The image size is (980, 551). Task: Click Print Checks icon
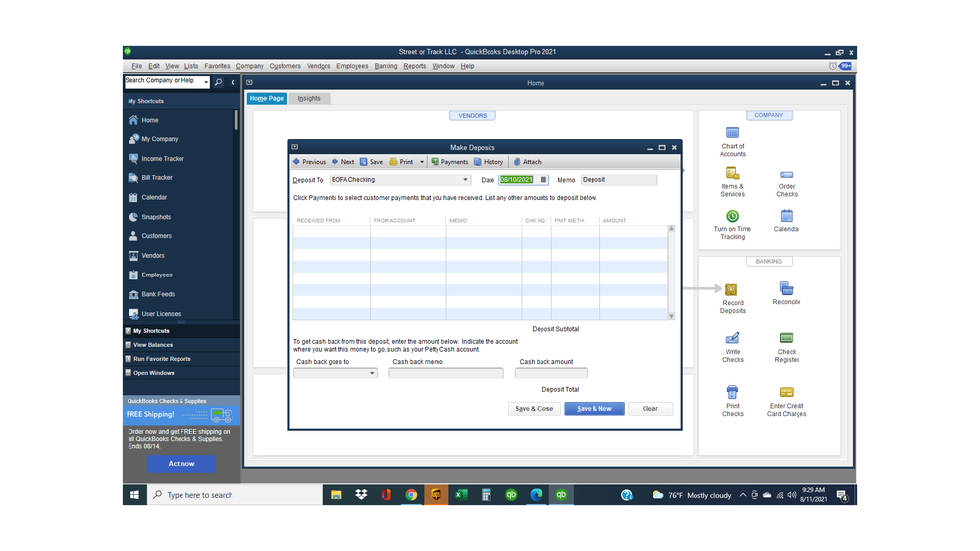tap(732, 392)
